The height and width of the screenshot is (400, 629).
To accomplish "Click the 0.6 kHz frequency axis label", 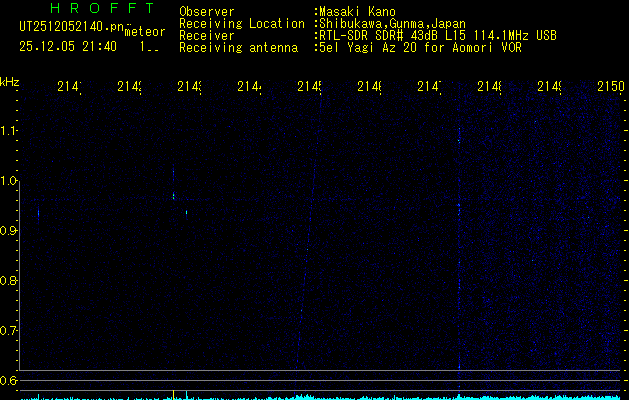I will [8, 380].
